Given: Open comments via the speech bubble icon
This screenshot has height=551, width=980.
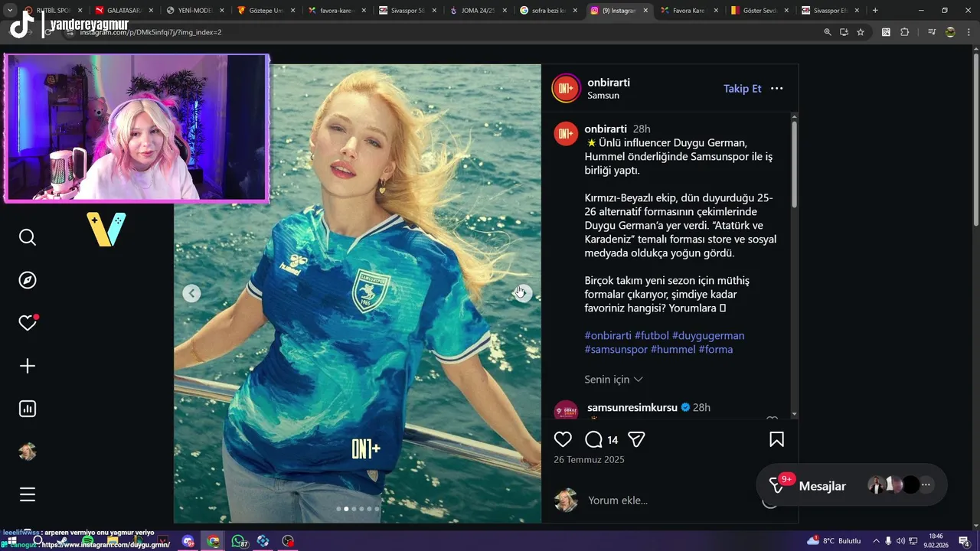Looking at the screenshot, I should [x=593, y=439].
